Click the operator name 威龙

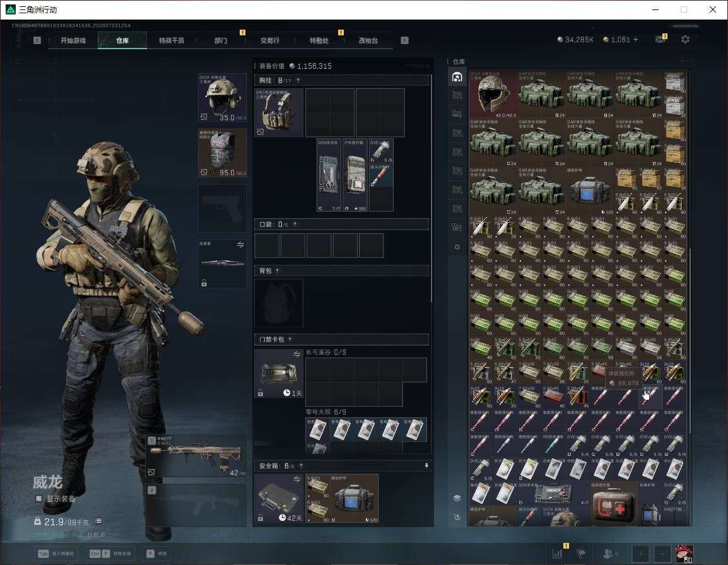click(47, 482)
